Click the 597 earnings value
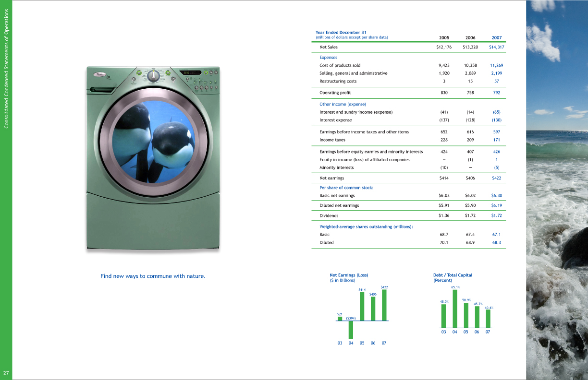 coord(496,131)
